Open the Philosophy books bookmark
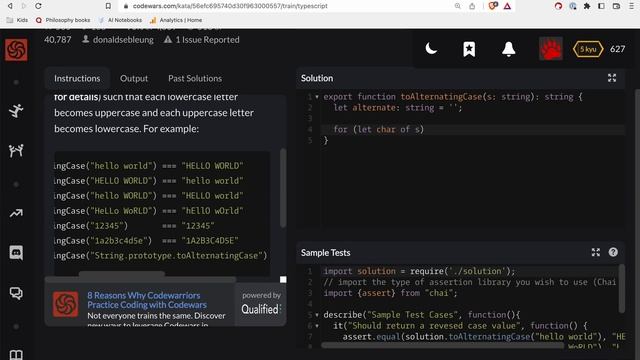 (63, 20)
